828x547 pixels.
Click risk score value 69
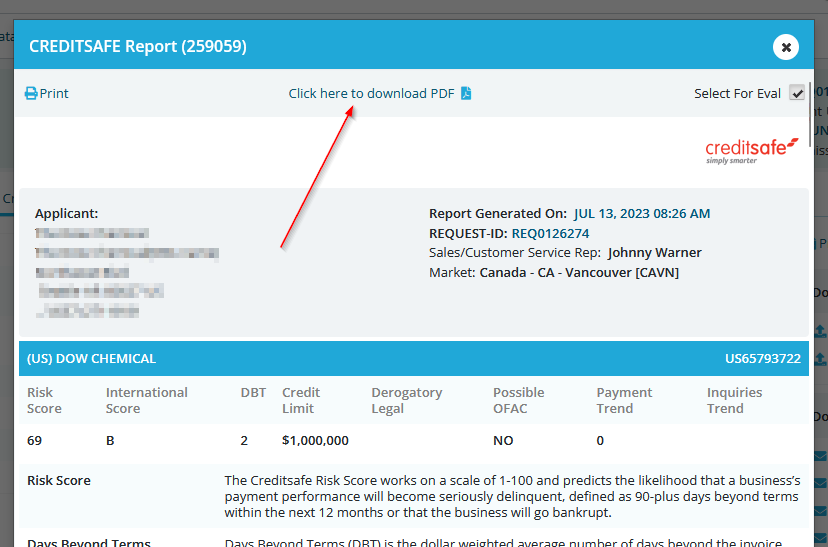(x=34, y=440)
